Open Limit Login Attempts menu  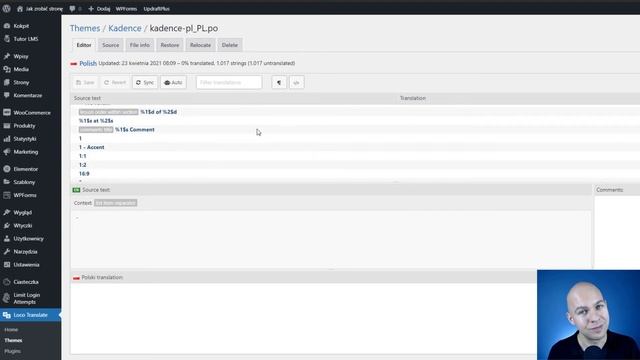tap(27, 298)
